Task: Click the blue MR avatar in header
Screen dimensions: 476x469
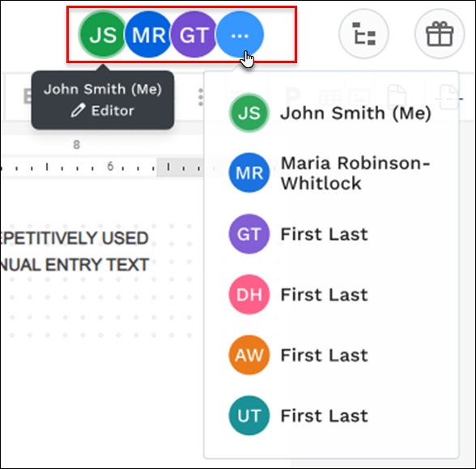Action: coord(148,34)
